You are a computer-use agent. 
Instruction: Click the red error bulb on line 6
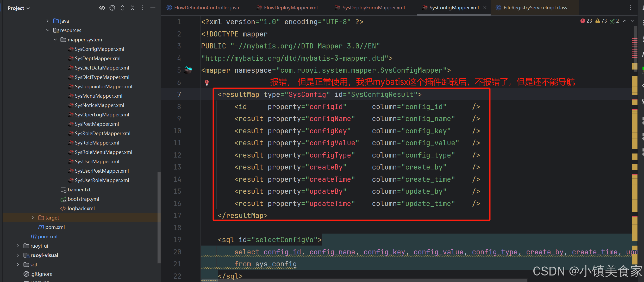(x=207, y=83)
